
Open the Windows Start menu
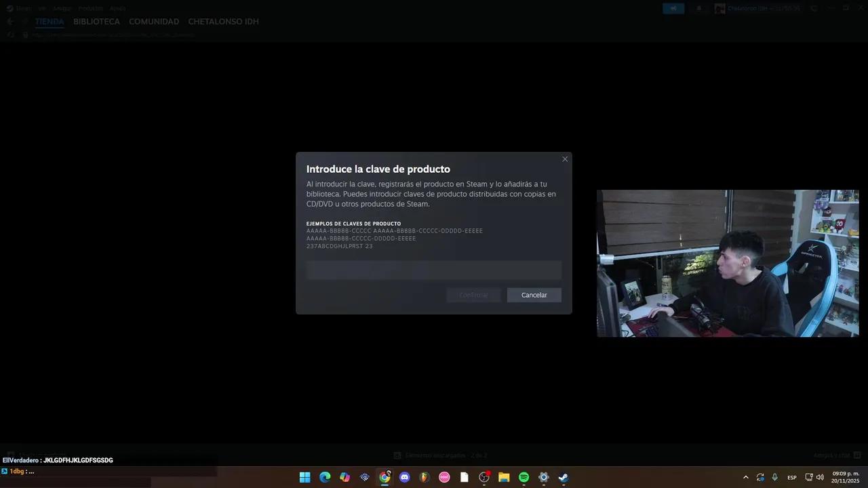[305, 477]
